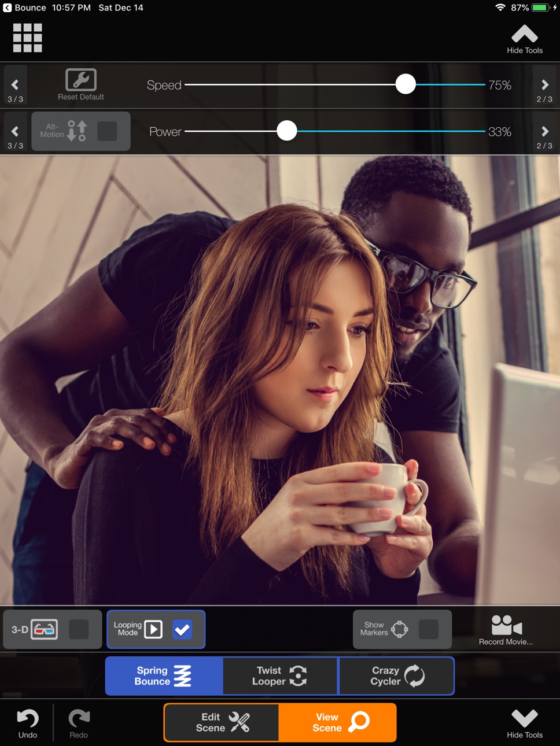Click the Speed label
Viewport: 560px width, 746px height.
coord(164,85)
